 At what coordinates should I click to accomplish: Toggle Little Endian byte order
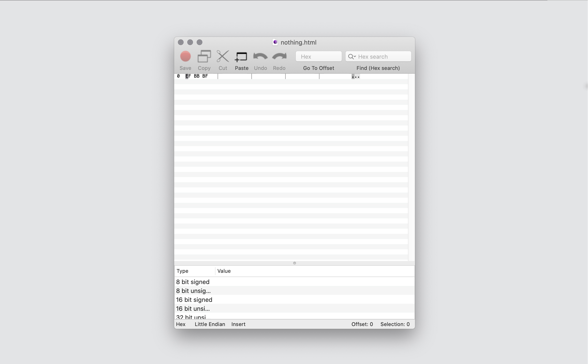(210, 324)
